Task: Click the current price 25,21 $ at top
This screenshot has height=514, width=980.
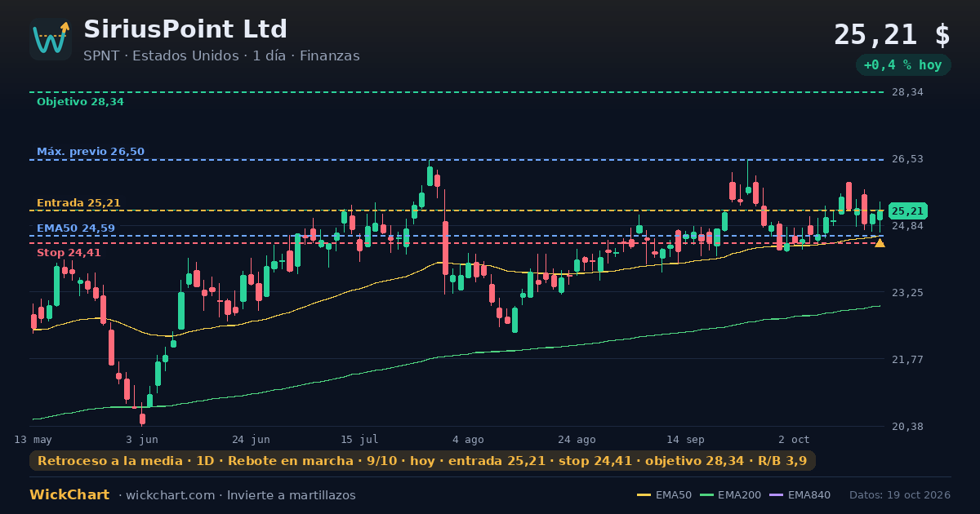Action: pyautogui.click(x=892, y=35)
